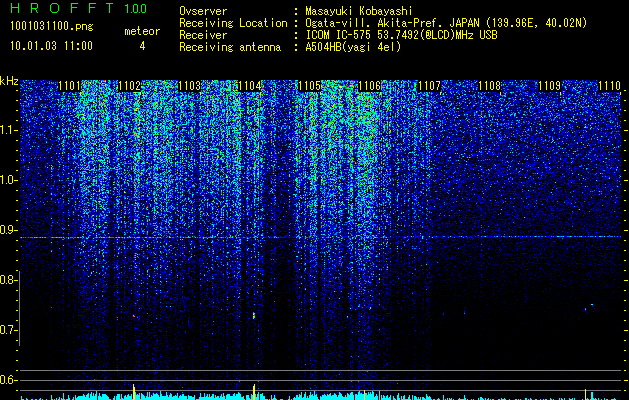Image resolution: width=629 pixels, height=400 pixels.
Task: Click the 0.9 kHz axis label
Action: [x=8, y=230]
